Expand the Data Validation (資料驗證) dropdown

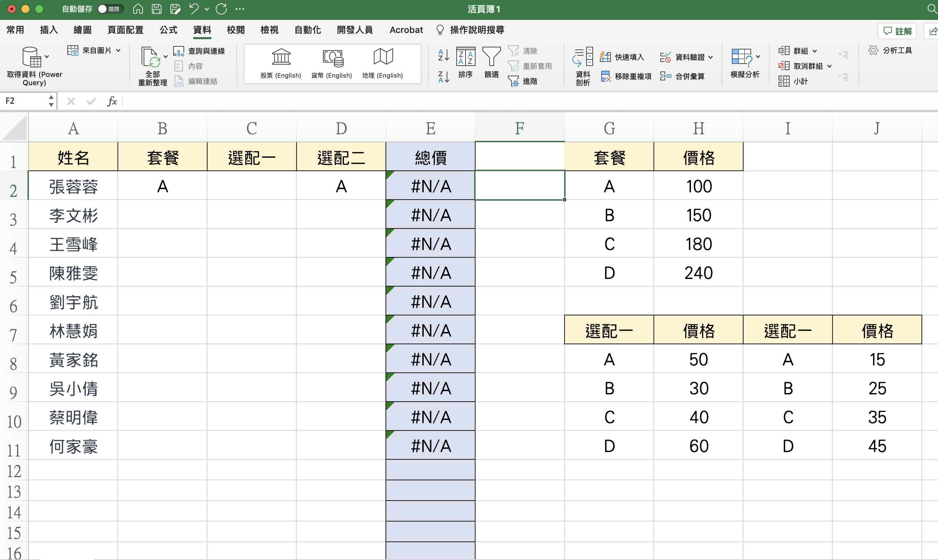tap(711, 57)
